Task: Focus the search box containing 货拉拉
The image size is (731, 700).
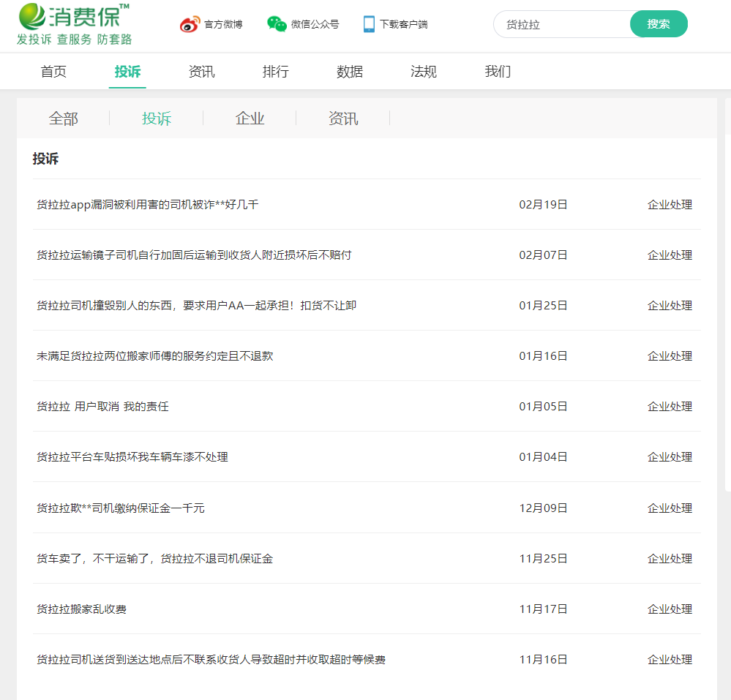Action: [x=562, y=24]
